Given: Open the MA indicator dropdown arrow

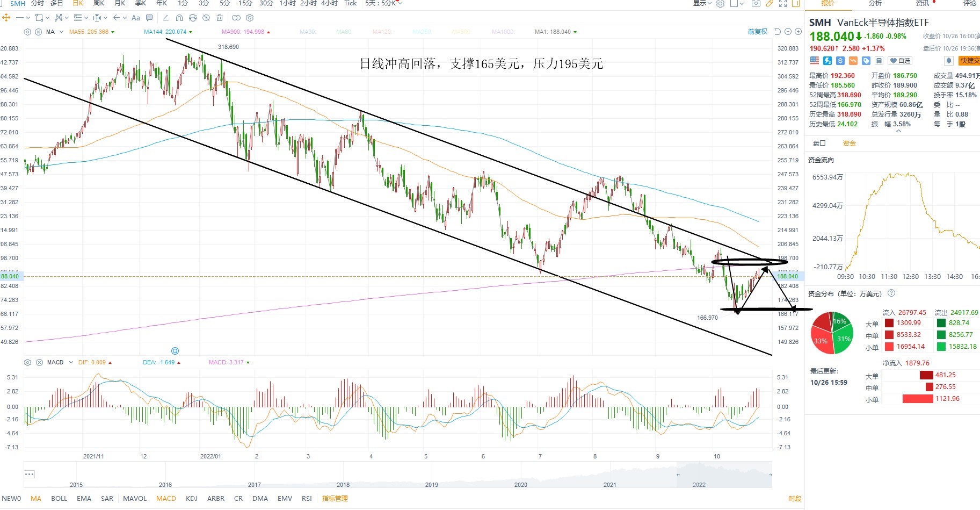Looking at the screenshot, I should tap(61, 32).
